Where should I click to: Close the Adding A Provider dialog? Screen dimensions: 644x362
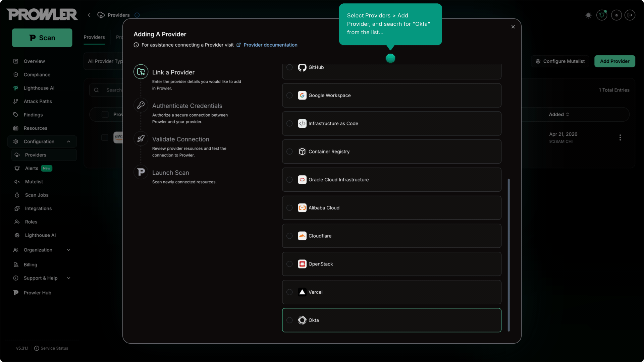pyautogui.click(x=513, y=27)
